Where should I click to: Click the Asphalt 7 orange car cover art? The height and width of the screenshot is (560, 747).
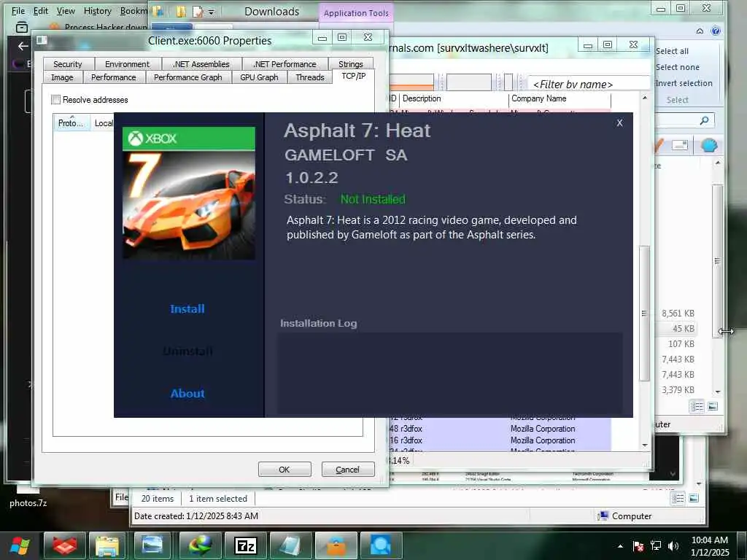tap(189, 205)
